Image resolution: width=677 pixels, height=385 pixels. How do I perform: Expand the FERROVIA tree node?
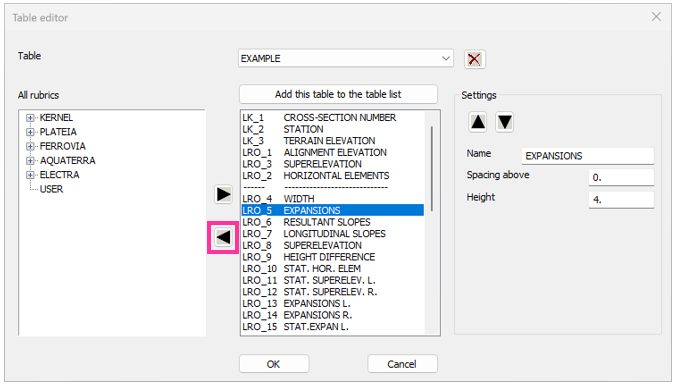pyautogui.click(x=30, y=146)
